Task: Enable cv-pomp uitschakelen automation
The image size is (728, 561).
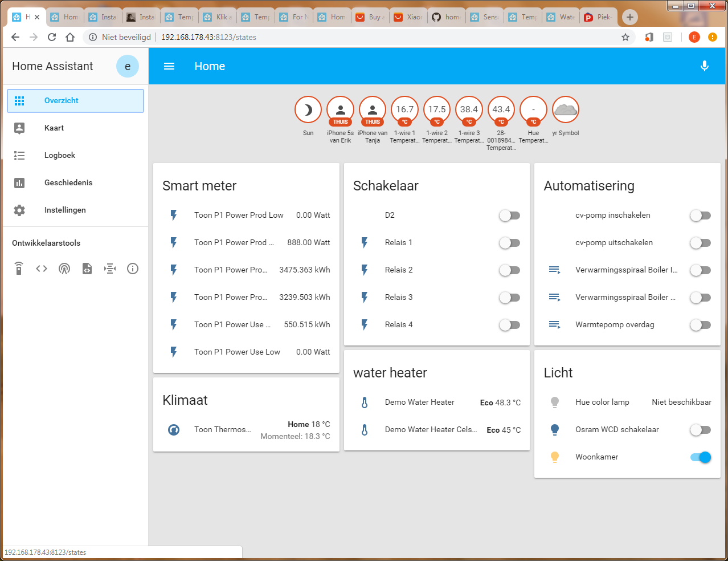Action: [x=701, y=243]
